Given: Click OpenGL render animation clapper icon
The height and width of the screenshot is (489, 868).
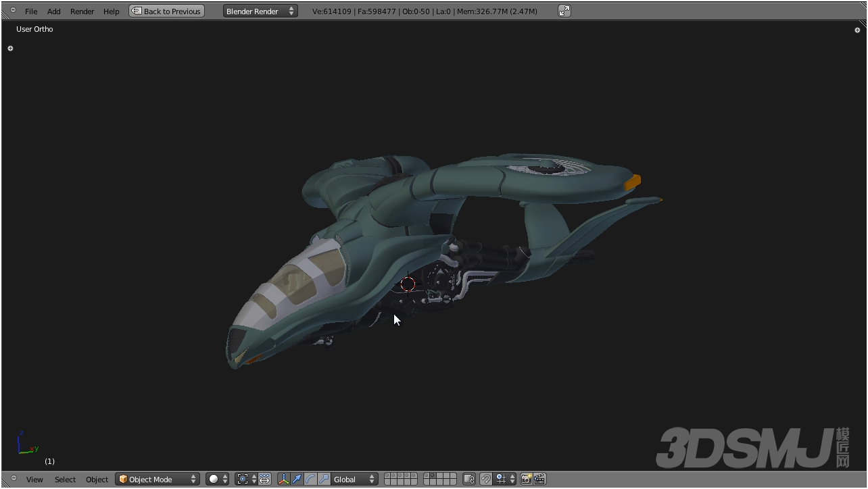Looking at the screenshot, I should point(539,479).
